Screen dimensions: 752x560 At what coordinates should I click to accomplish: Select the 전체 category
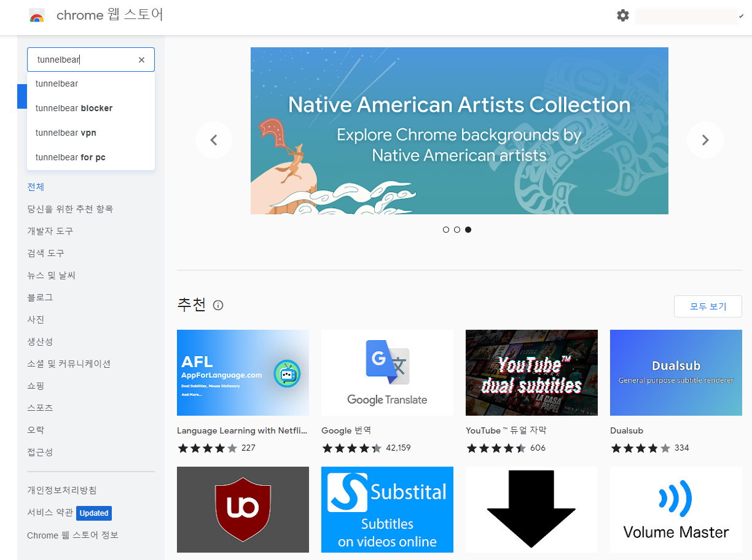coord(36,187)
